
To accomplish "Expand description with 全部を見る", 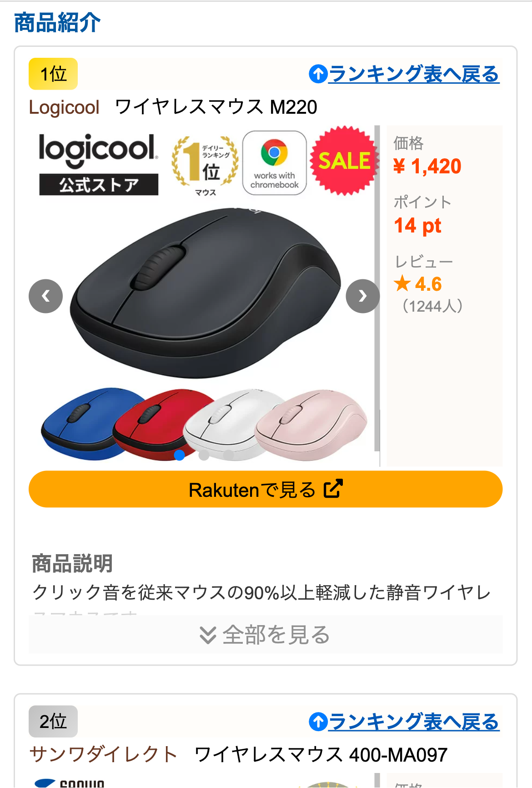I will click(x=266, y=634).
